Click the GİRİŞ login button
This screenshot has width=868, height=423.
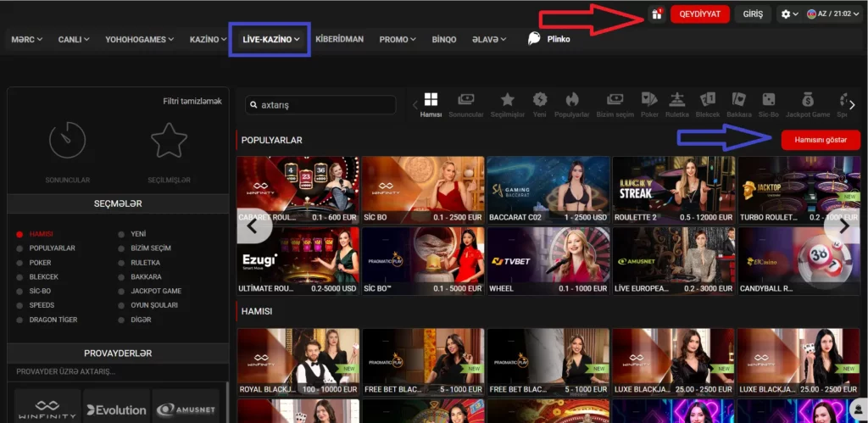coord(753,14)
